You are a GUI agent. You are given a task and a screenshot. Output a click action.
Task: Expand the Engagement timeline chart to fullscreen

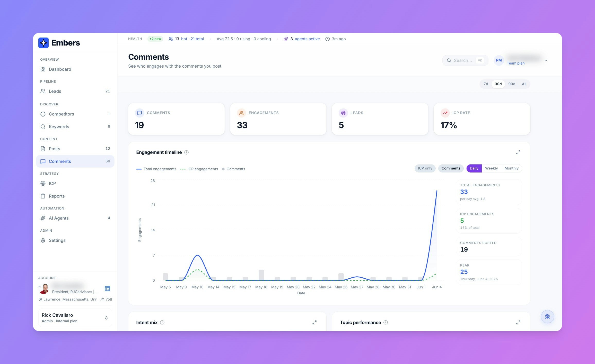point(518,152)
